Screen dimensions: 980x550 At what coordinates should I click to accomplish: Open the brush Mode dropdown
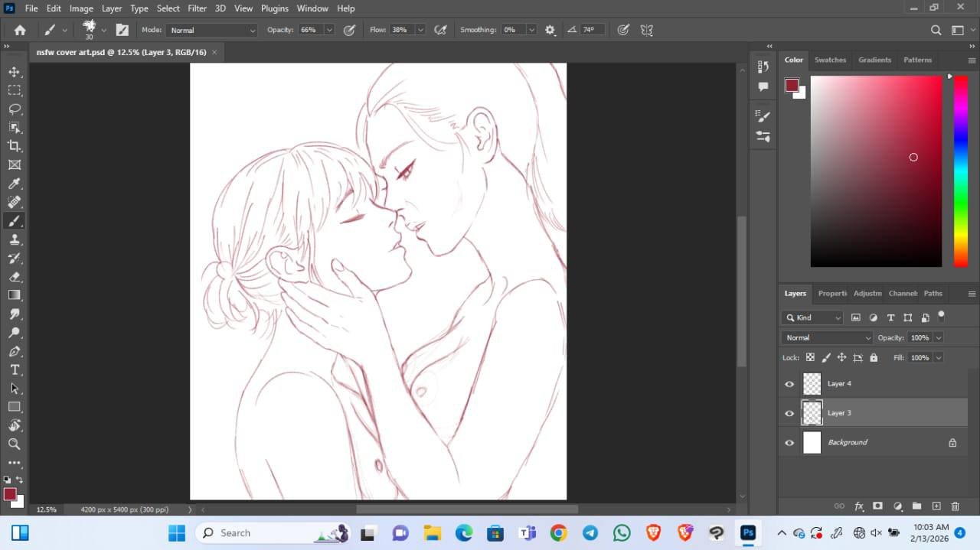[x=211, y=30]
